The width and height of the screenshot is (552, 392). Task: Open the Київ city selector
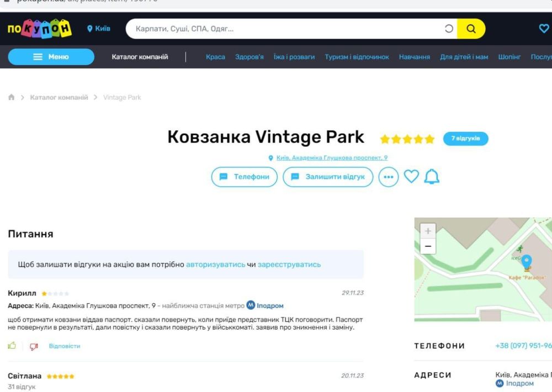tap(99, 29)
